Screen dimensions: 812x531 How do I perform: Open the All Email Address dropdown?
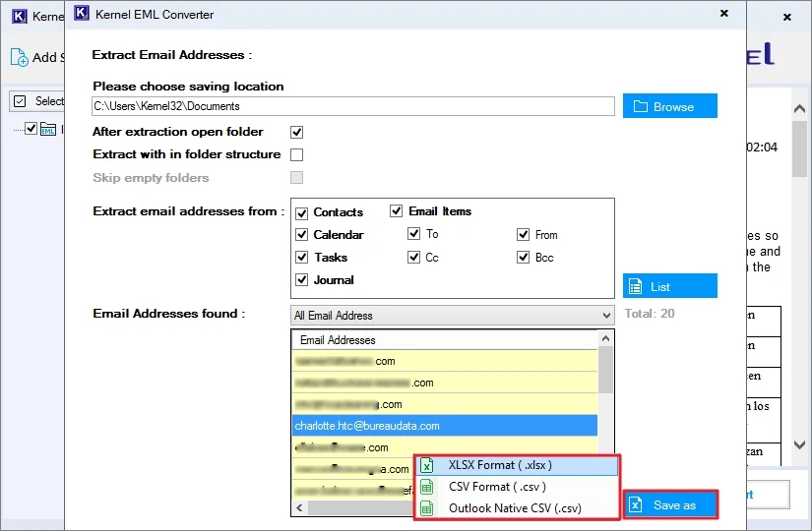point(605,316)
